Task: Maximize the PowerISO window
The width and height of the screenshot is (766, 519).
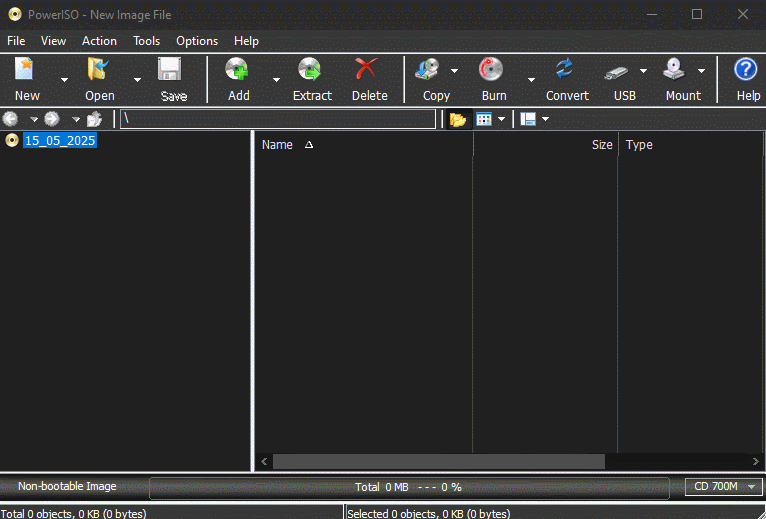Action: click(697, 14)
